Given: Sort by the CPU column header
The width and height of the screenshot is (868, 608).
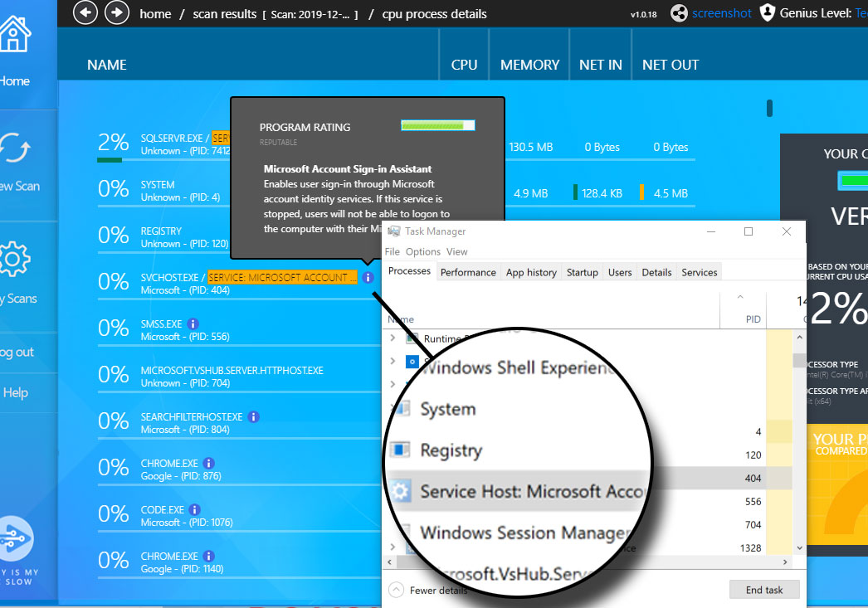Looking at the screenshot, I should (x=464, y=65).
